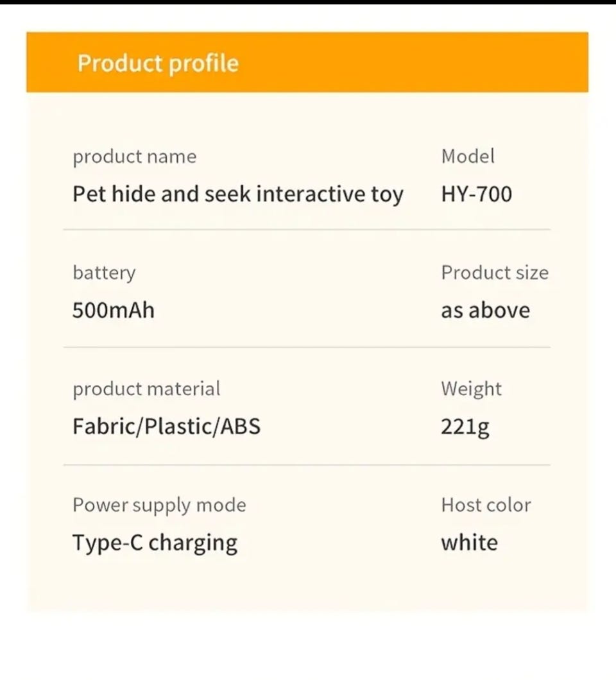The width and height of the screenshot is (616, 680).
Task: Click the "product name" label
Action: click(134, 157)
